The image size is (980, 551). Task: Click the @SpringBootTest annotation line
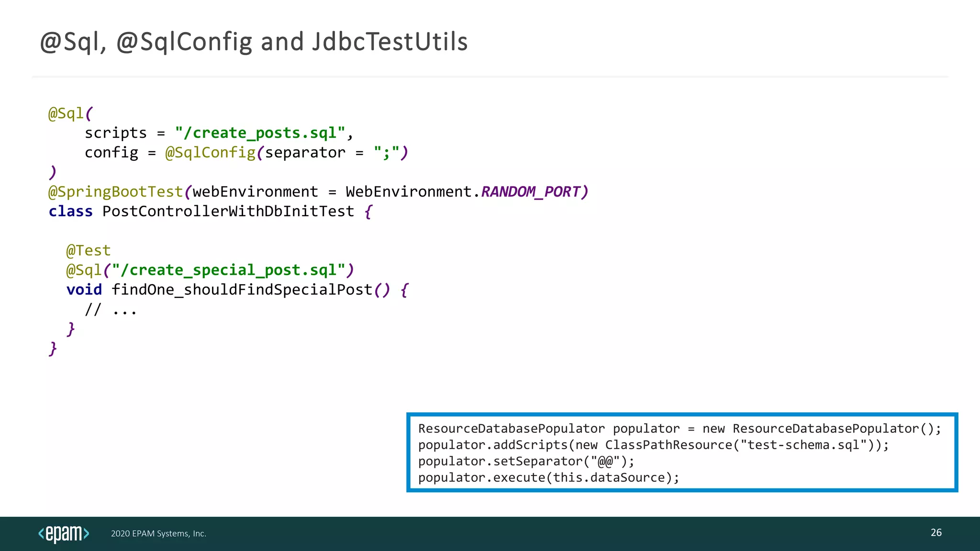click(318, 192)
